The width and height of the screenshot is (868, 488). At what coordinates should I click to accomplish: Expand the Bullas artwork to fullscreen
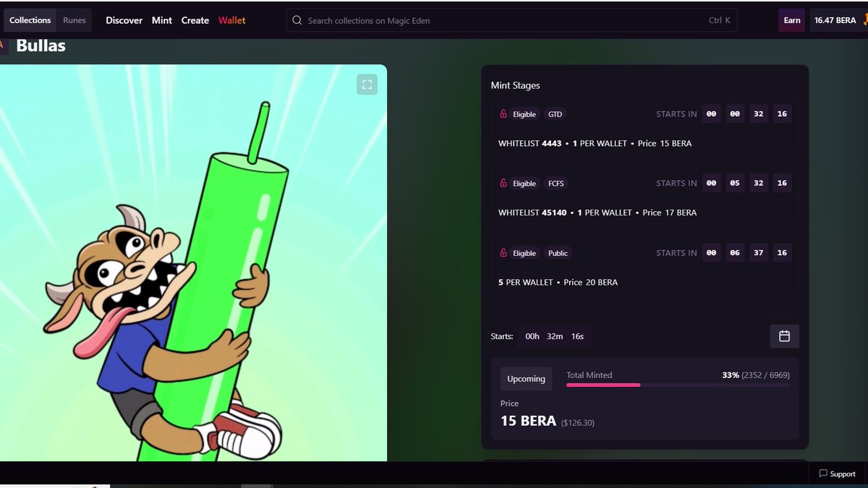pos(367,84)
